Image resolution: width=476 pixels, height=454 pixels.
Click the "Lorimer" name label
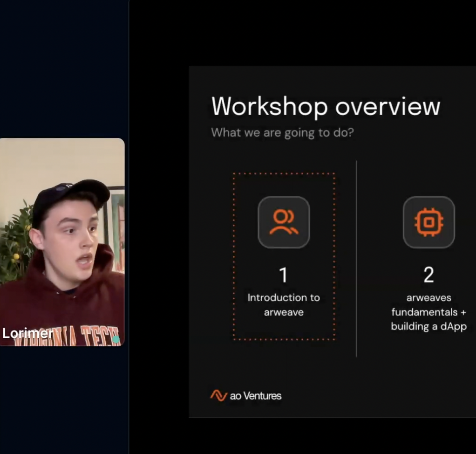pyautogui.click(x=27, y=333)
